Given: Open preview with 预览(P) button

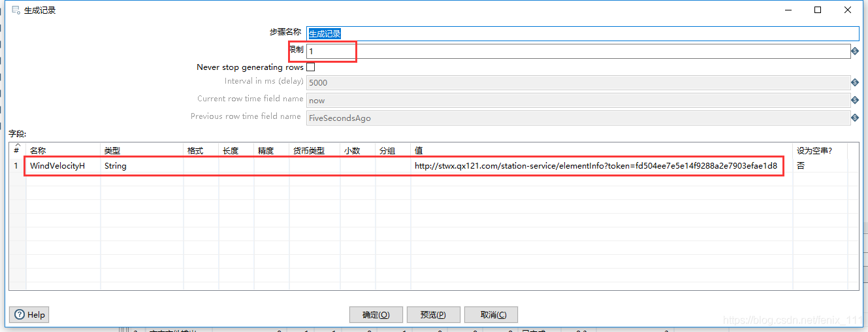Looking at the screenshot, I should pos(434,314).
